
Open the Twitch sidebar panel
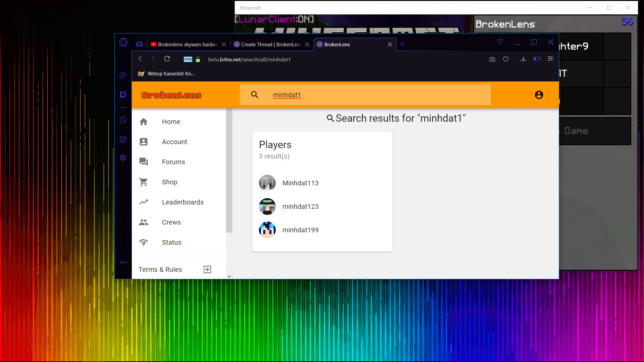coord(123,95)
